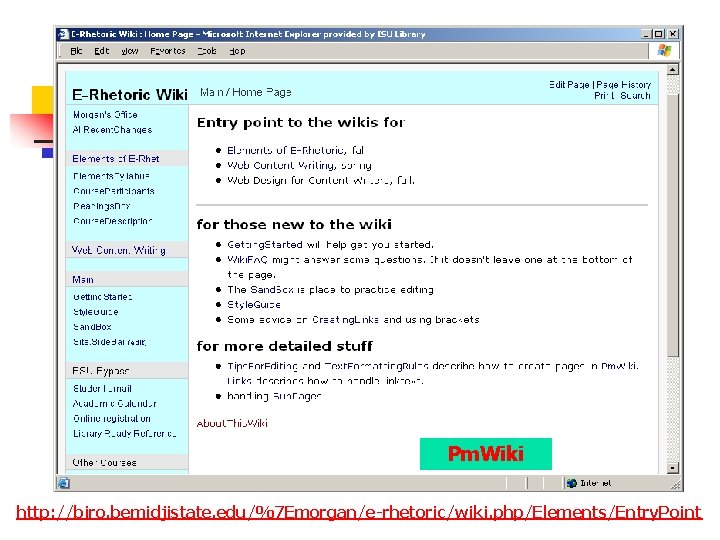
Task: Select Web Content Writing sidebar heading
Action: pos(118,250)
